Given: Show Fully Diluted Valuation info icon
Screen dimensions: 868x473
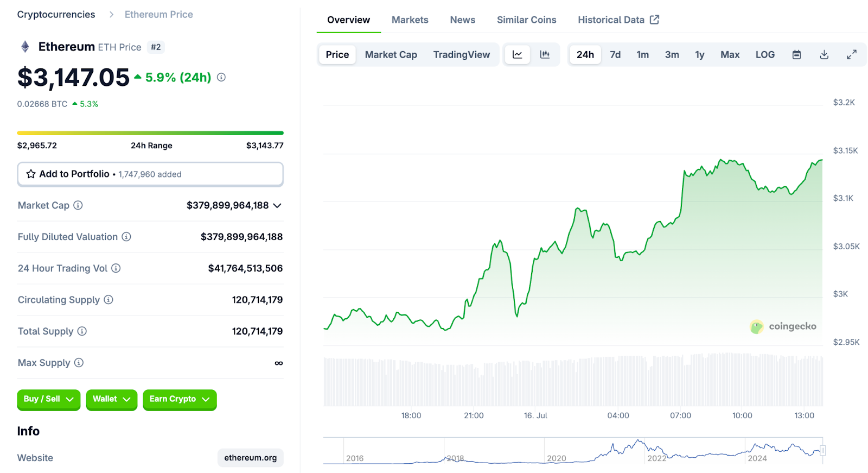Looking at the screenshot, I should (126, 237).
